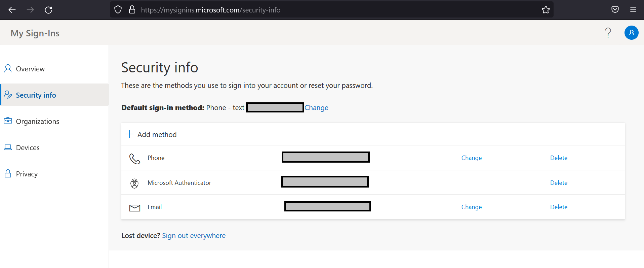
Task: Open Privacy in the sidebar
Action: pos(54,174)
